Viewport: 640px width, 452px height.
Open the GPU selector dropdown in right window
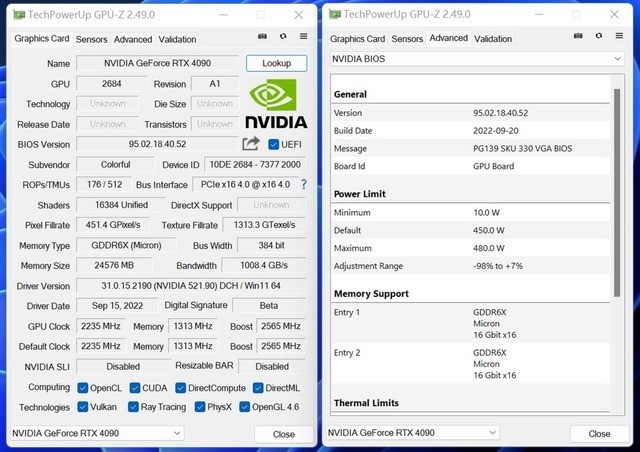pos(413,432)
